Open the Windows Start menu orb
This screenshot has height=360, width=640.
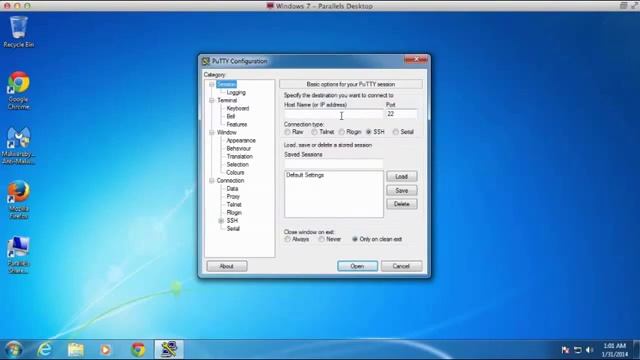(x=13, y=350)
